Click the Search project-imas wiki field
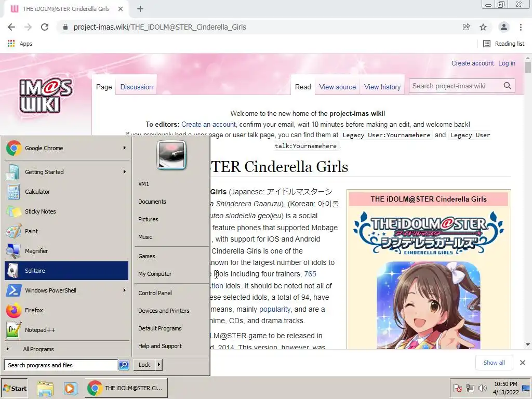Screen dimensions: 532x399 (456, 86)
